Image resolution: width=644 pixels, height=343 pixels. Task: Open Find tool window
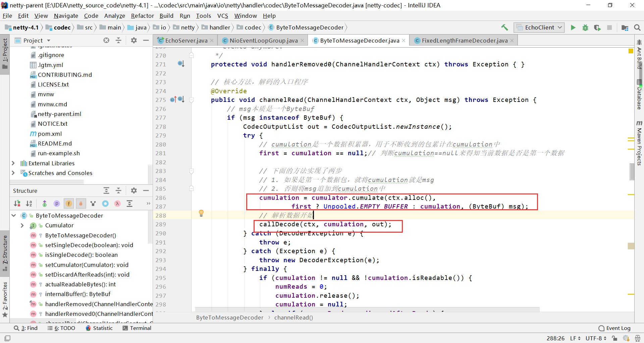(x=26, y=328)
